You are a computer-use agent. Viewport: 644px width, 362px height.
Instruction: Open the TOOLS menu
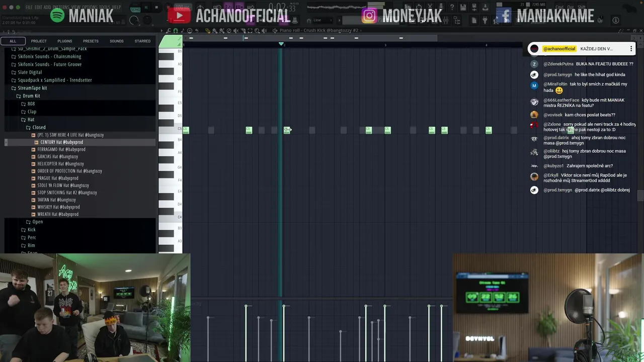(105, 8)
